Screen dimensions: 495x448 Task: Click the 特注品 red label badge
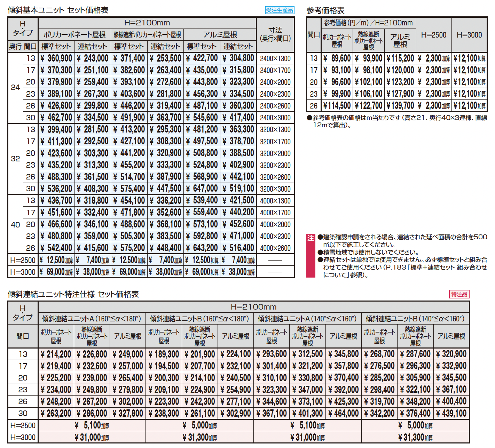tap(459, 294)
